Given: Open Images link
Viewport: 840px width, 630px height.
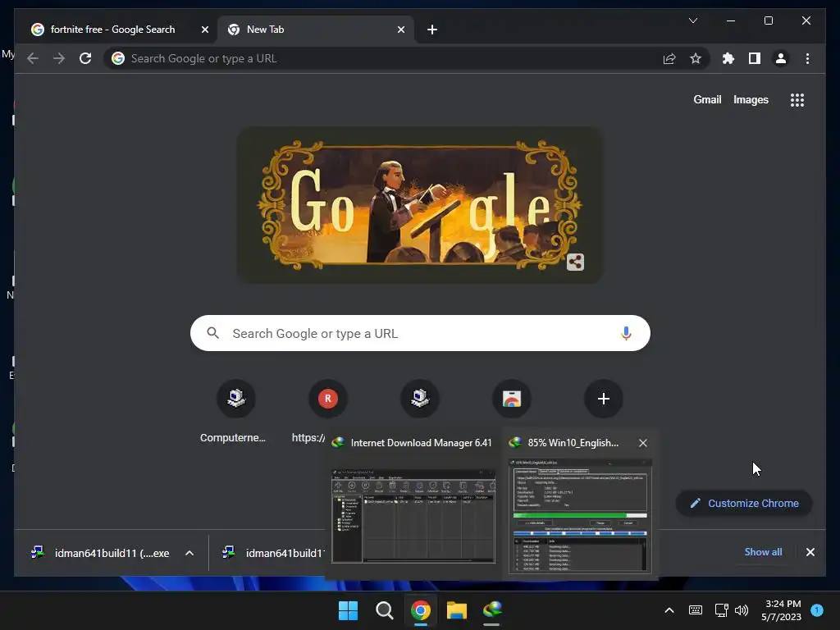Looking at the screenshot, I should point(751,99).
